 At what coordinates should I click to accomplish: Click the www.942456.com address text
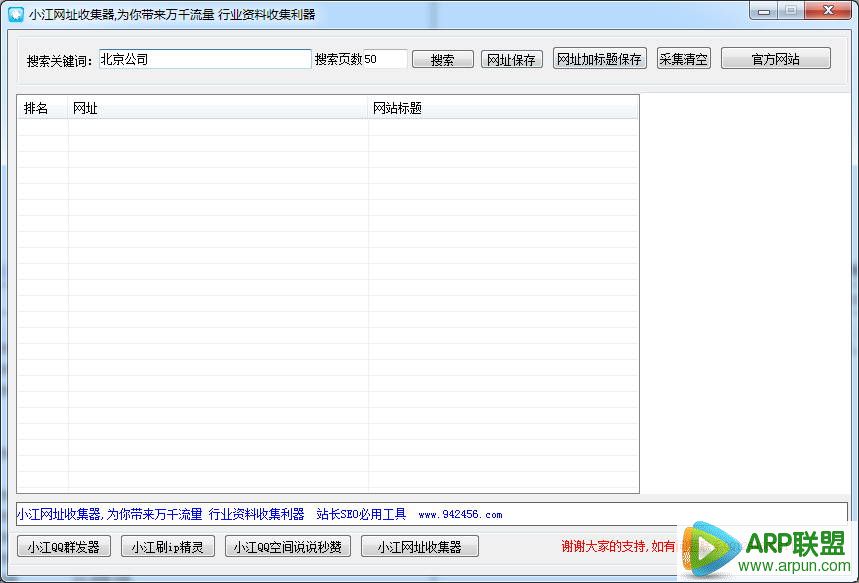460,515
